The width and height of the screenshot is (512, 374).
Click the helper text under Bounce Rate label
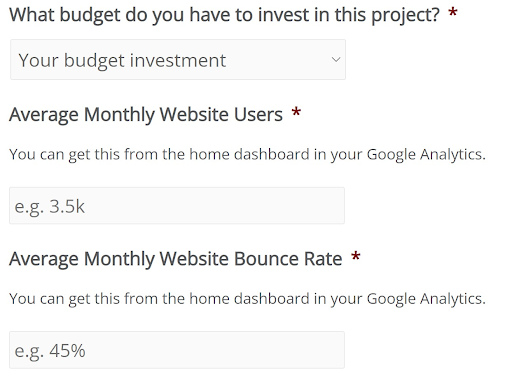click(x=247, y=299)
